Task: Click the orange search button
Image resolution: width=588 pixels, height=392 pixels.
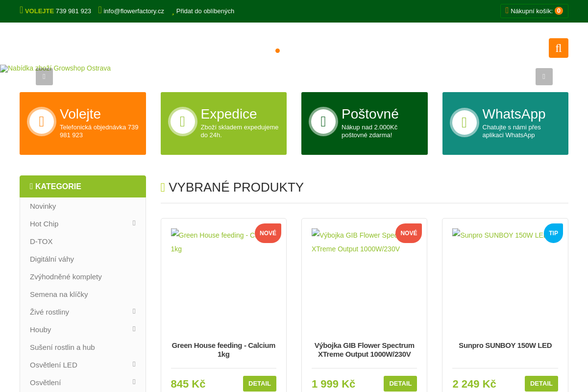Action: pos(558,48)
